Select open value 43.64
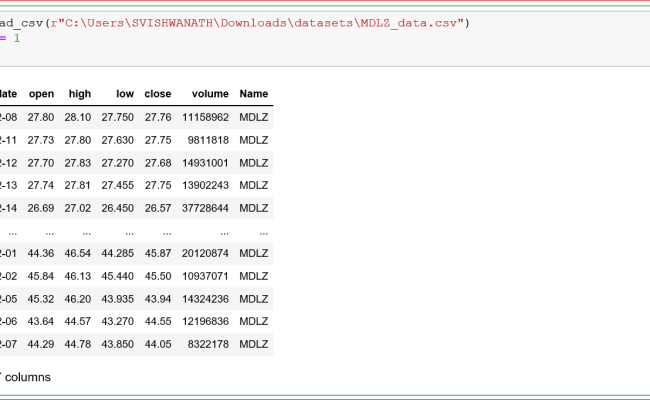This screenshot has height=400, width=650. pyautogui.click(x=41, y=321)
